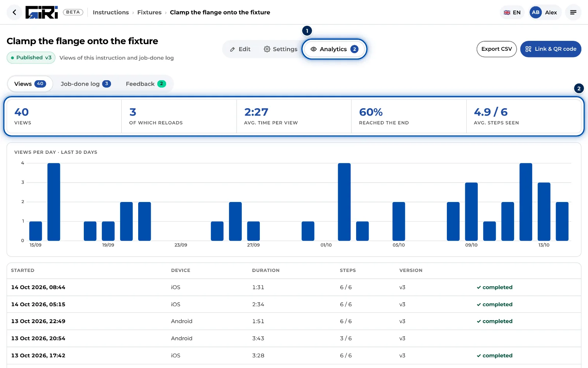Click the chart's 15/09 date label

pos(36,245)
